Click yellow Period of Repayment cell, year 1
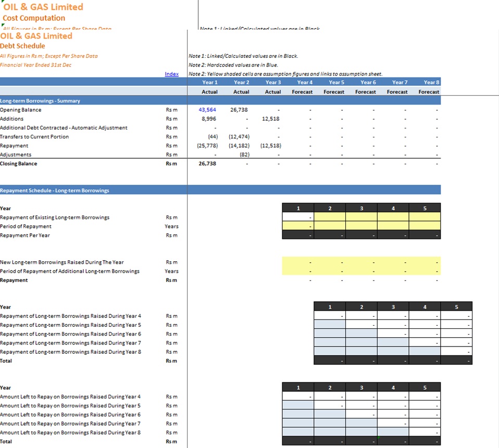This screenshot has height=448, width=499. (298, 226)
